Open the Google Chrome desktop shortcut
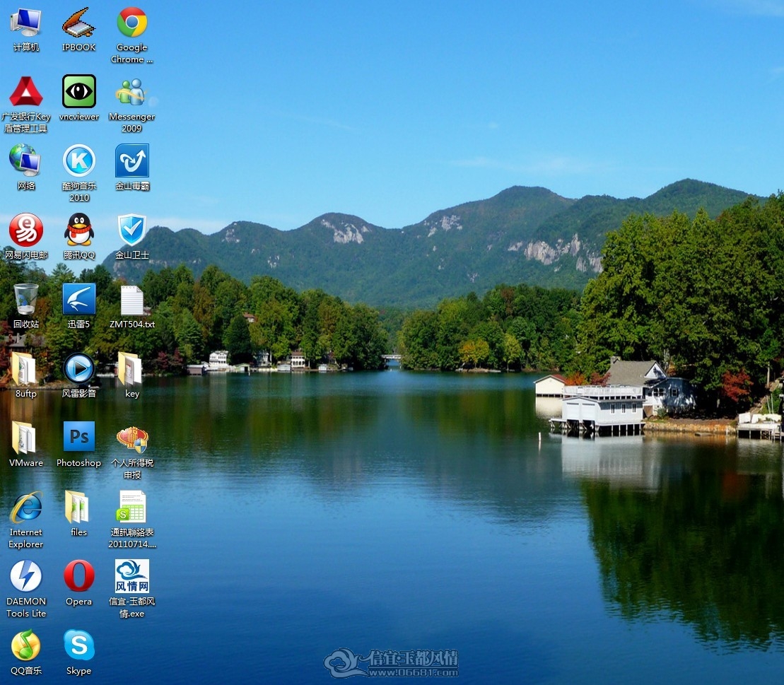 pyautogui.click(x=132, y=23)
